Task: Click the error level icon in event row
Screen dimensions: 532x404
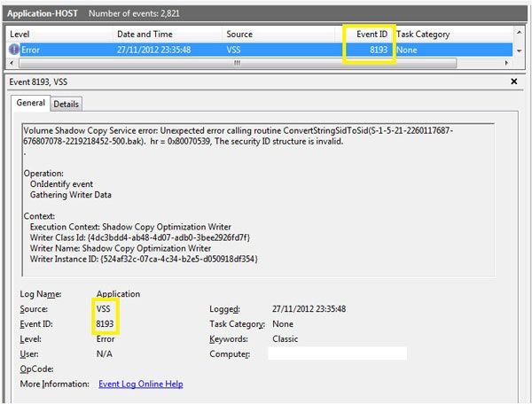Action: pyautogui.click(x=14, y=50)
